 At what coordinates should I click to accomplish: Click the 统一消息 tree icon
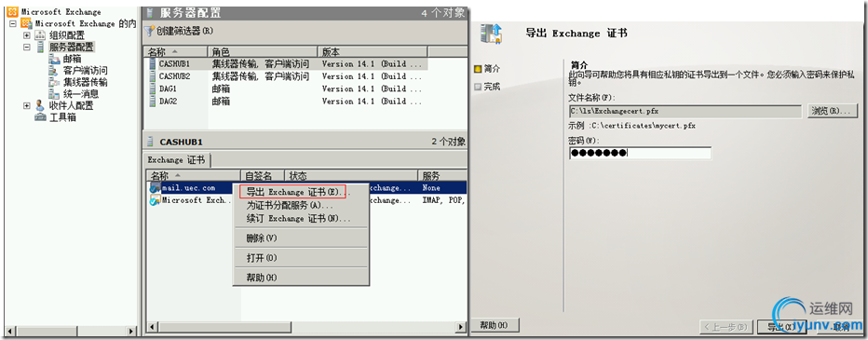click(54, 93)
